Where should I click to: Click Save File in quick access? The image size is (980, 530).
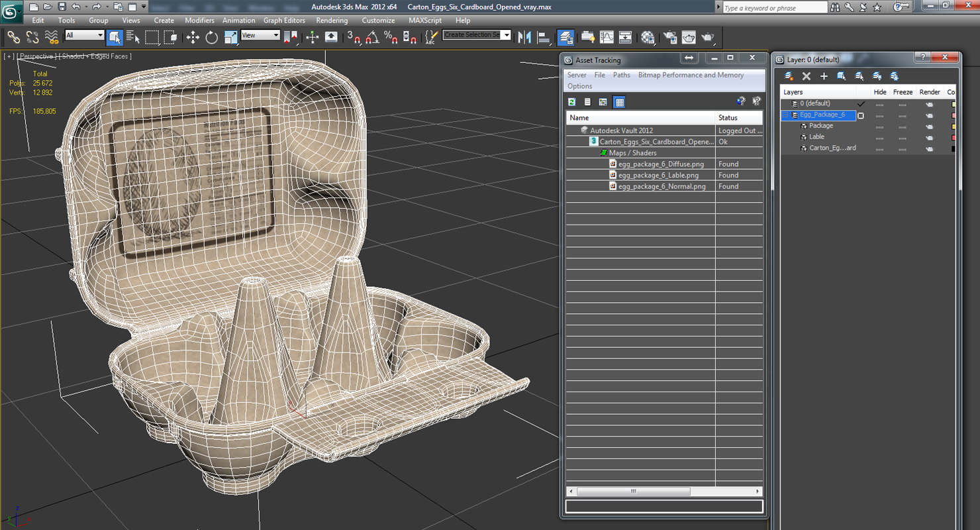(x=62, y=7)
